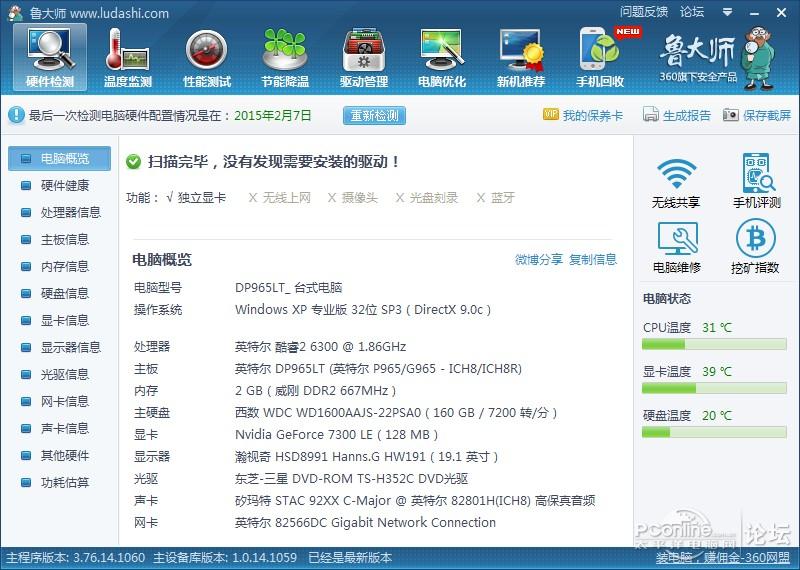Screen dimensions: 800x570
Task: Click the 已经是最新版本 status text
Action: pyautogui.click(x=350, y=558)
